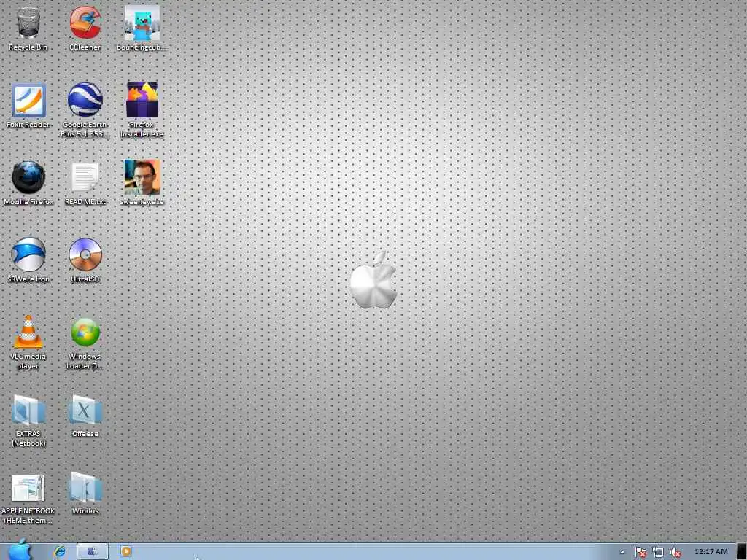The width and height of the screenshot is (747, 560).
Task: Open the Recycle Bin icon
Action: (x=28, y=27)
